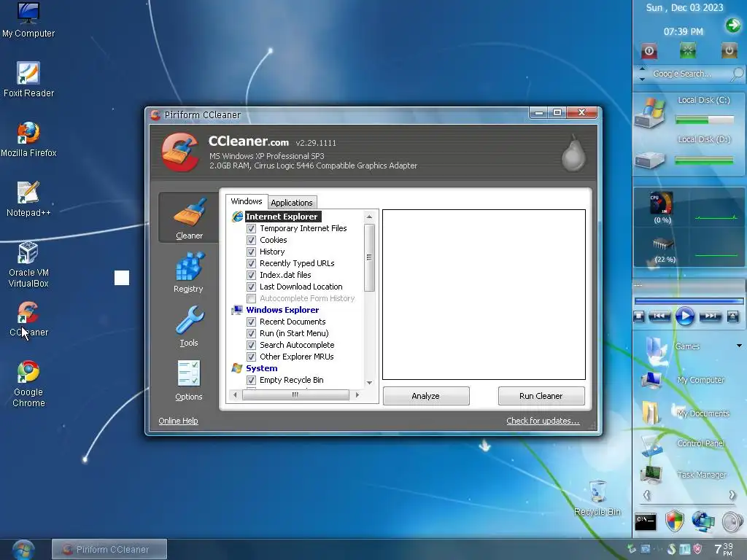Click Check for updates link
The height and width of the screenshot is (560, 747).
[543, 421]
